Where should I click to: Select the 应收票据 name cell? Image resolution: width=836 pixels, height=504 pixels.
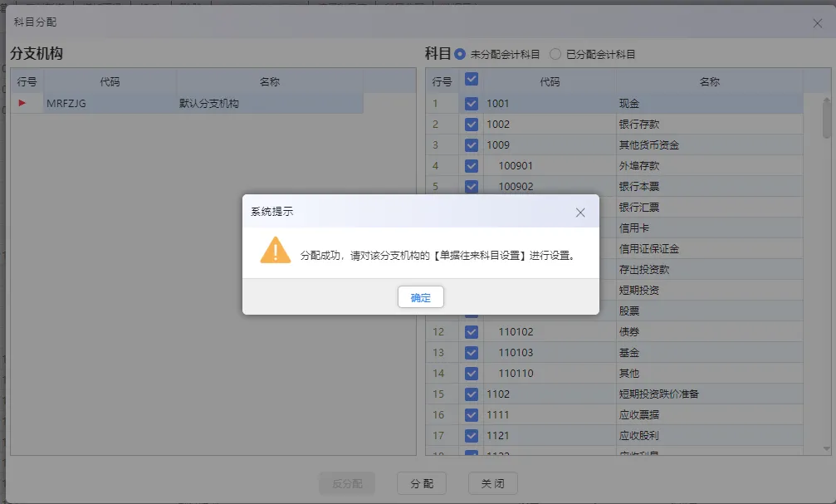710,414
